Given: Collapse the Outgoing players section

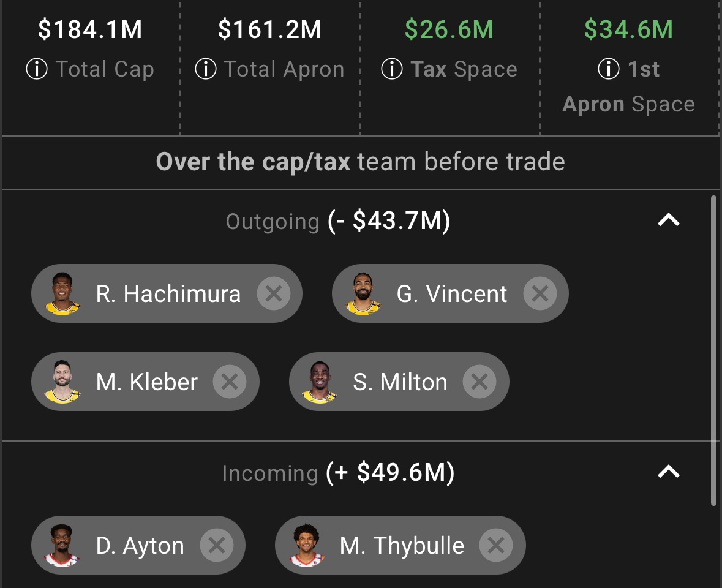Looking at the screenshot, I should [x=669, y=220].
